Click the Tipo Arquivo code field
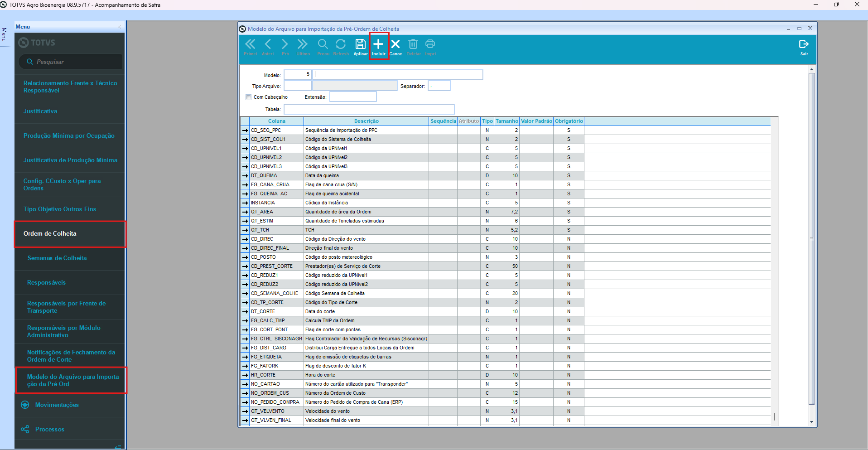Viewport: 868px width, 450px height. [298, 86]
